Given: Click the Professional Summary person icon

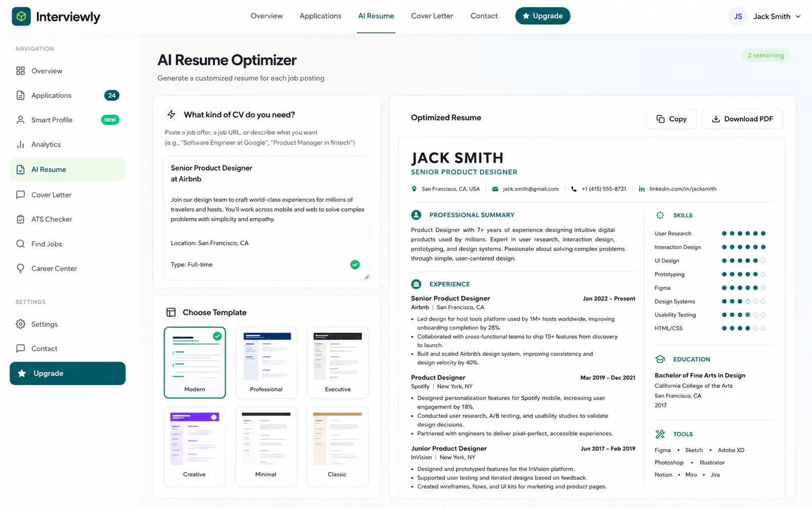Looking at the screenshot, I should point(416,215).
